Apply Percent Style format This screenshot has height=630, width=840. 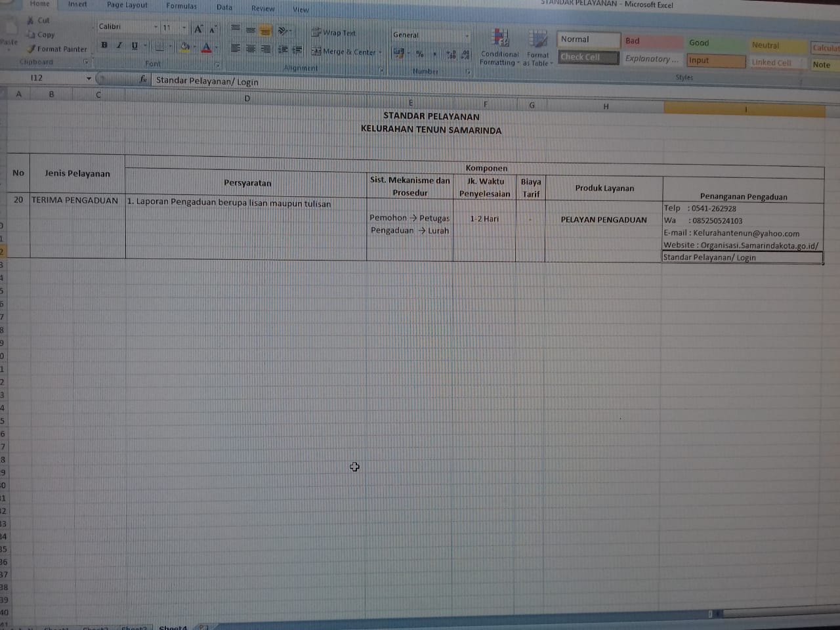pos(420,54)
